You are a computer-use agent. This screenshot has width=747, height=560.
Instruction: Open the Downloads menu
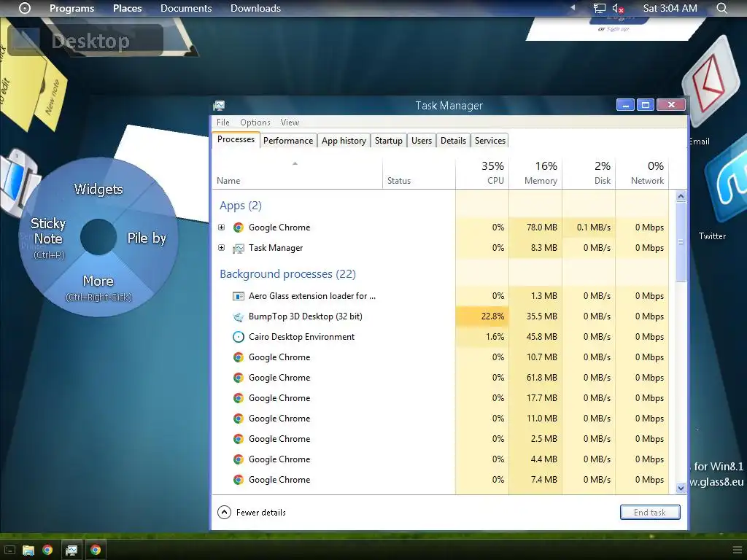tap(255, 8)
